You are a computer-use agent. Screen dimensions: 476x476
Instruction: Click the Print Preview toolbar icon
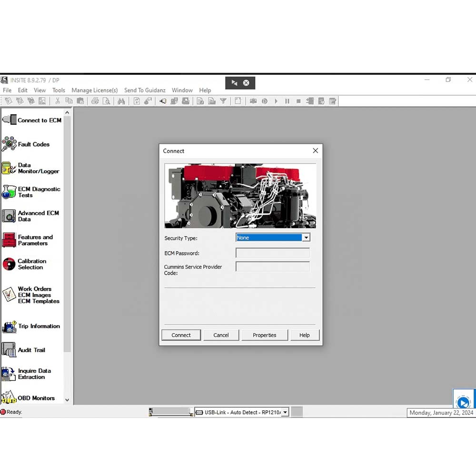pos(107,101)
